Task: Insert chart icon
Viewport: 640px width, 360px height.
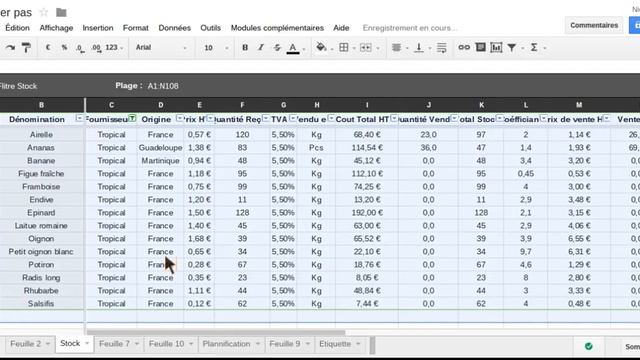Action: 496,47
